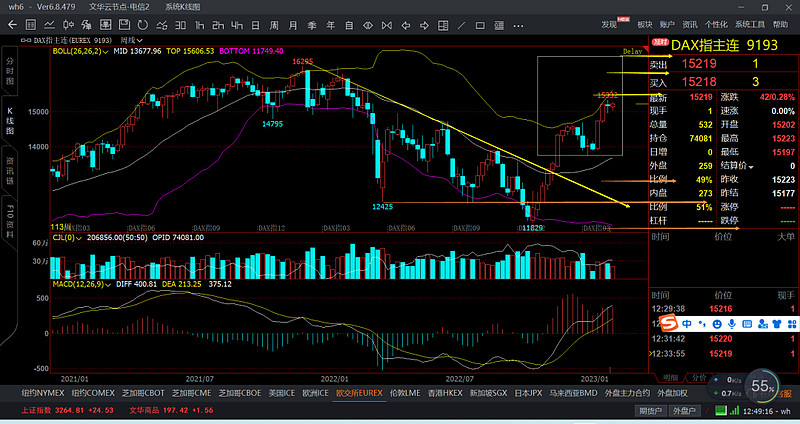
Task: Open more toolbar options ellipsis
Action: click(518, 26)
